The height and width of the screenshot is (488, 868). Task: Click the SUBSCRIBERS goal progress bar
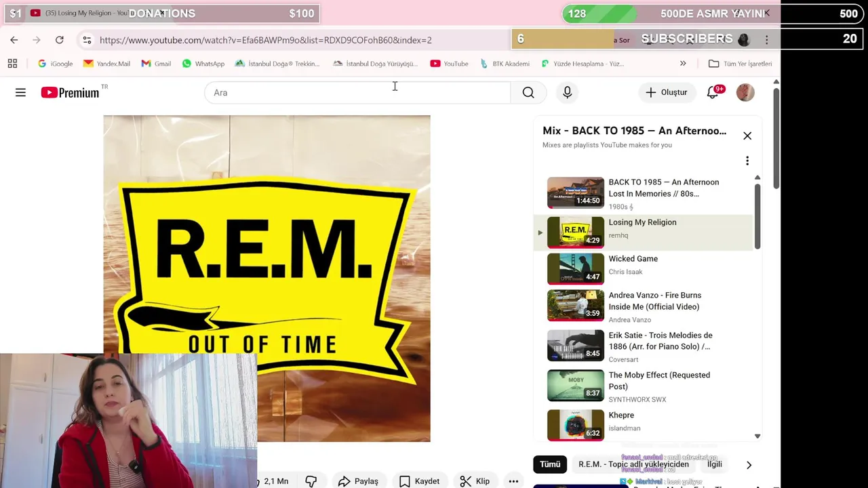click(x=688, y=39)
